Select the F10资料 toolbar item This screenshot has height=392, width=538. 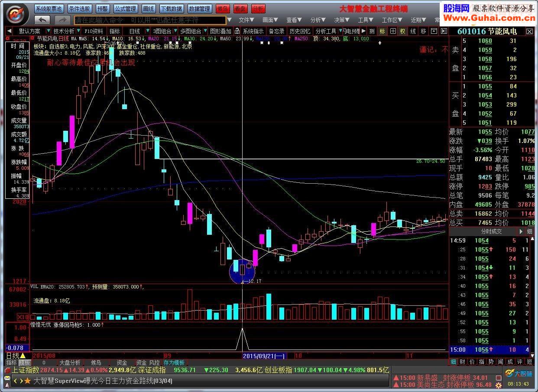point(94,31)
